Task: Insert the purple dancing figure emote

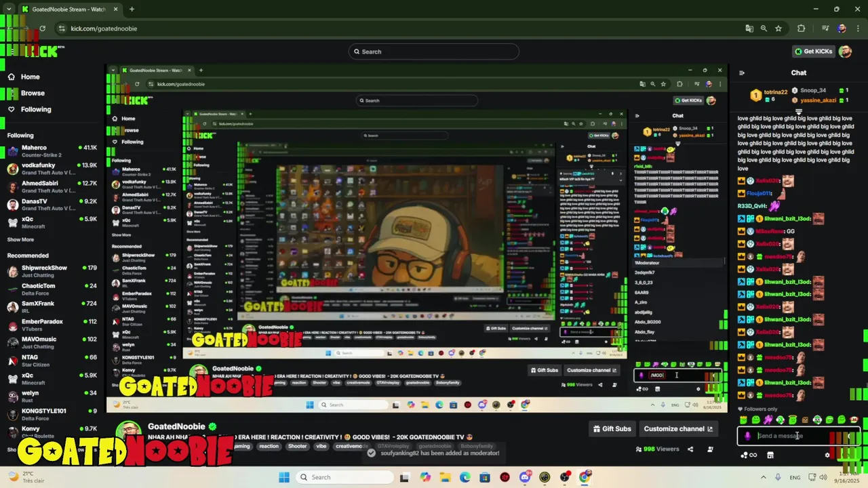Action: (768, 420)
